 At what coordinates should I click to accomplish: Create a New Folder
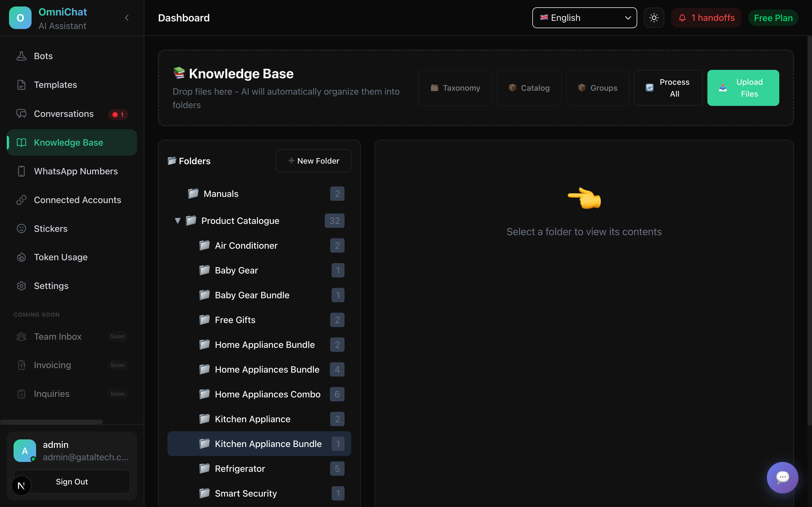point(313,161)
